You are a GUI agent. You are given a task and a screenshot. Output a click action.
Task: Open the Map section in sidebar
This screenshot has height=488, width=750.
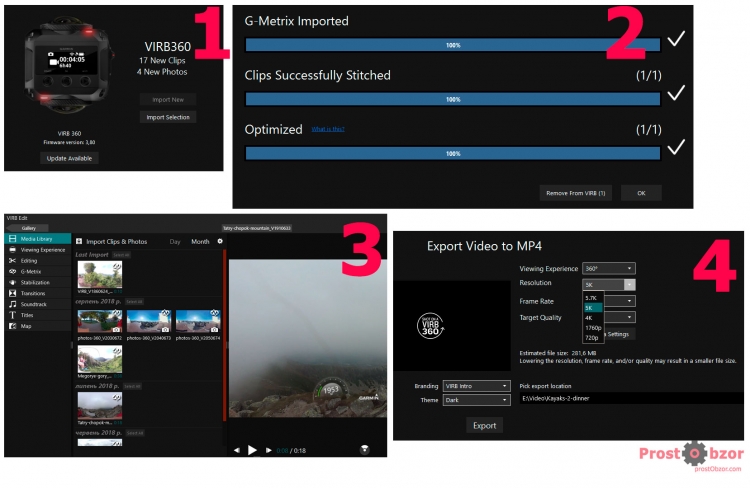coord(37,326)
